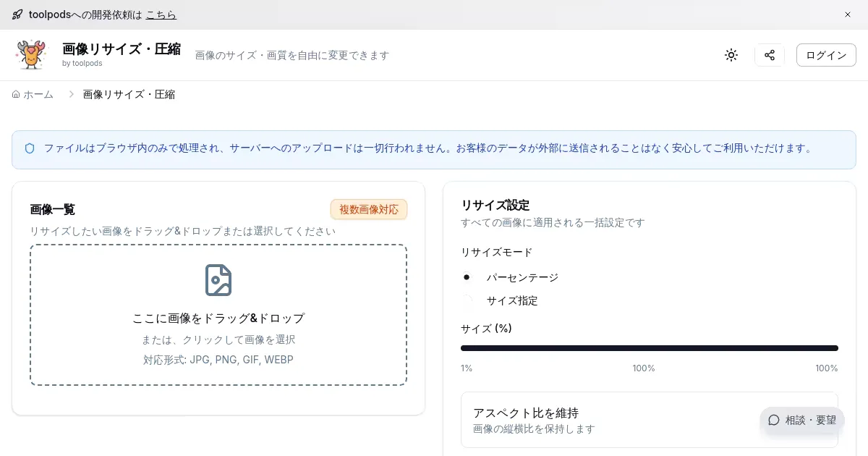
Task: Click the home icon in the breadcrumb
Action: click(16, 94)
